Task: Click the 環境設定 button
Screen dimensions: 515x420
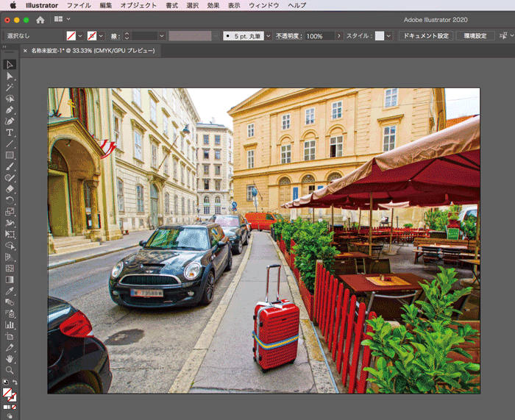Action: [475, 35]
